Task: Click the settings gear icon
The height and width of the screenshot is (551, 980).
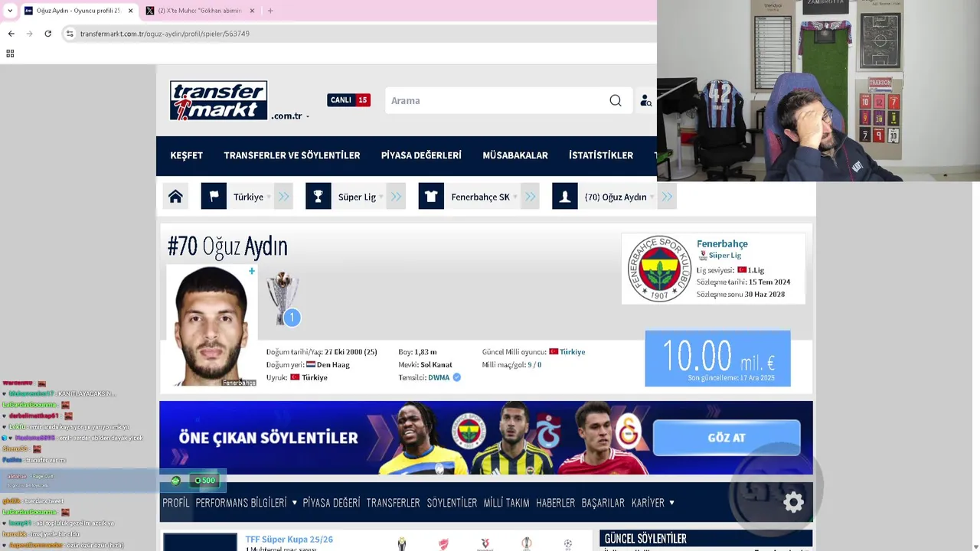Action: (794, 502)
